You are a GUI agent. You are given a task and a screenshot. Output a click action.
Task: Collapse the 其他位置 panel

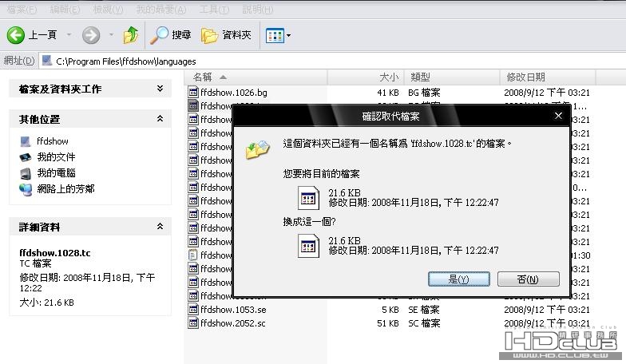click(160, 118)
